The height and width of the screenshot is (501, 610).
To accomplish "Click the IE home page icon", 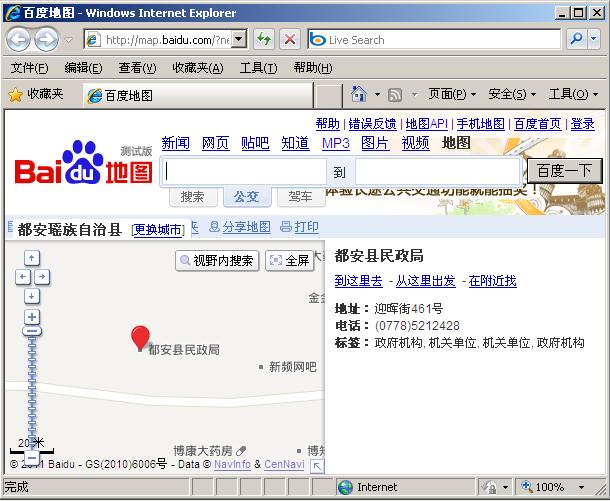I will (x=358, y=94).
